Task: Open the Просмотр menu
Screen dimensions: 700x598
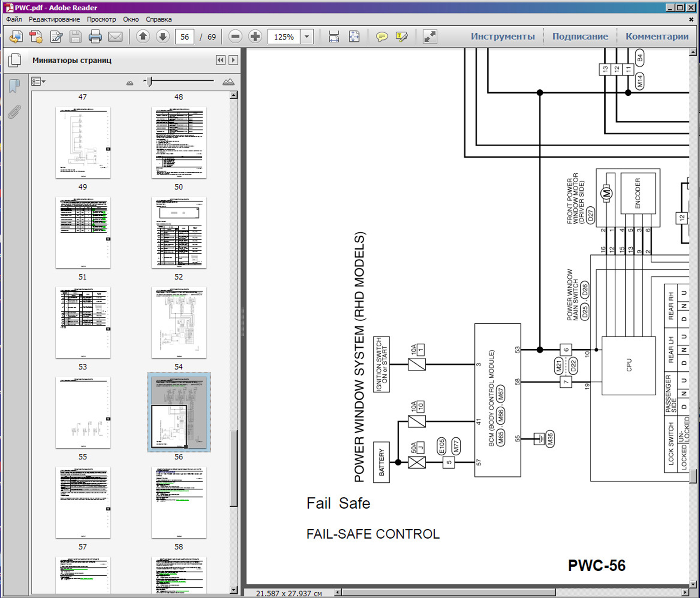Action: (101, 19)
